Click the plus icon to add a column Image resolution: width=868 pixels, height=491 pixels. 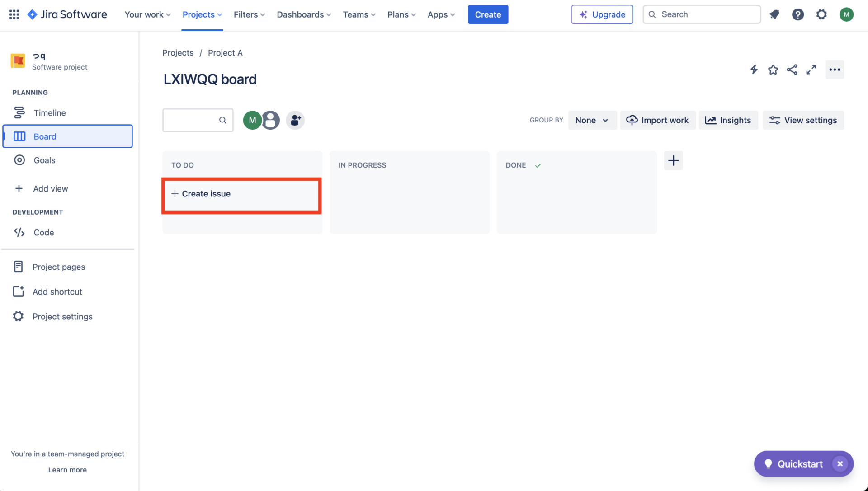click(673, 160)
